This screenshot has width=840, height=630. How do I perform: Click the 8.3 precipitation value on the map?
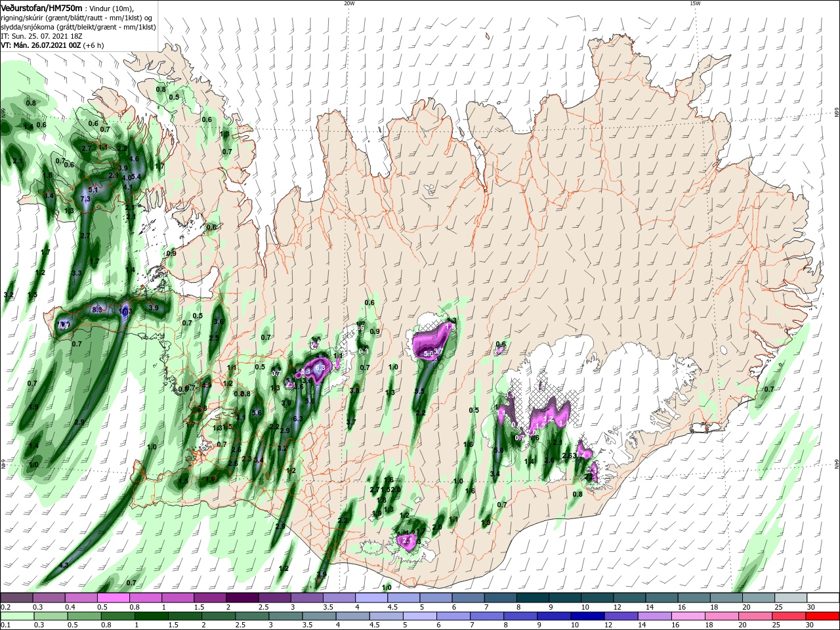coord(98,309)
